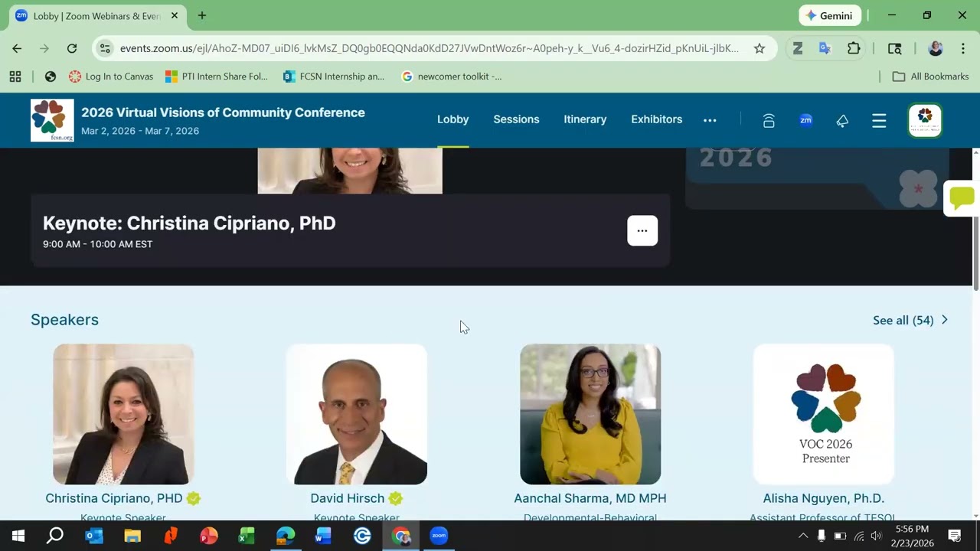980x551 pixels.
Task: Click the name Alisha Nguyen, Ph.D.
Action: click(x=824, y=498)
